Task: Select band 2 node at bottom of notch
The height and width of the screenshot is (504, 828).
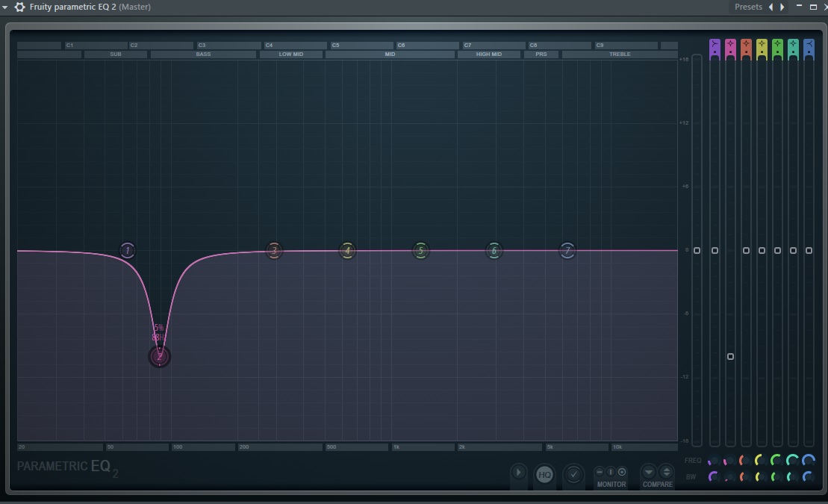Action: click(160, 357)
